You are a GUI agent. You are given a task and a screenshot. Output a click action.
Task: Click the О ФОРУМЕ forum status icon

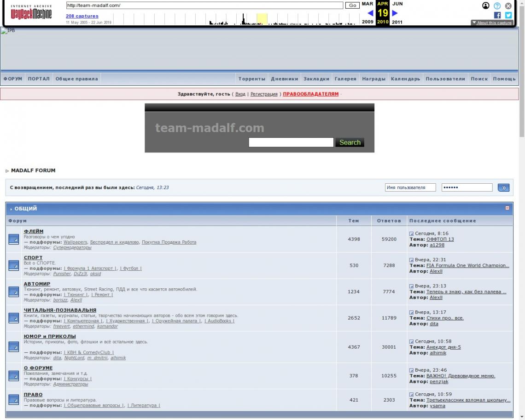tap(14, 375)
